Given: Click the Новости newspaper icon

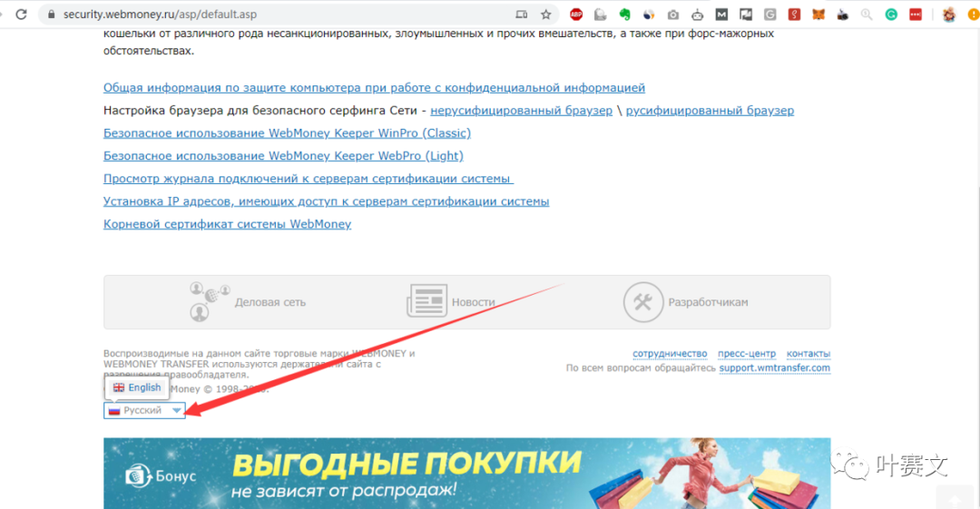Looking at the screenshot, I should (x=426, y=301).
